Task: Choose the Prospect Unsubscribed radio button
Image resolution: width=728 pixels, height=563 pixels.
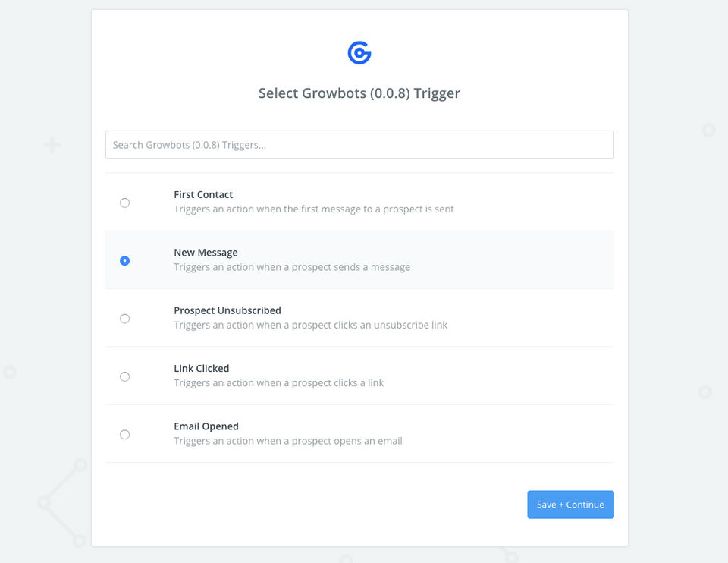Action: (125, 319)
